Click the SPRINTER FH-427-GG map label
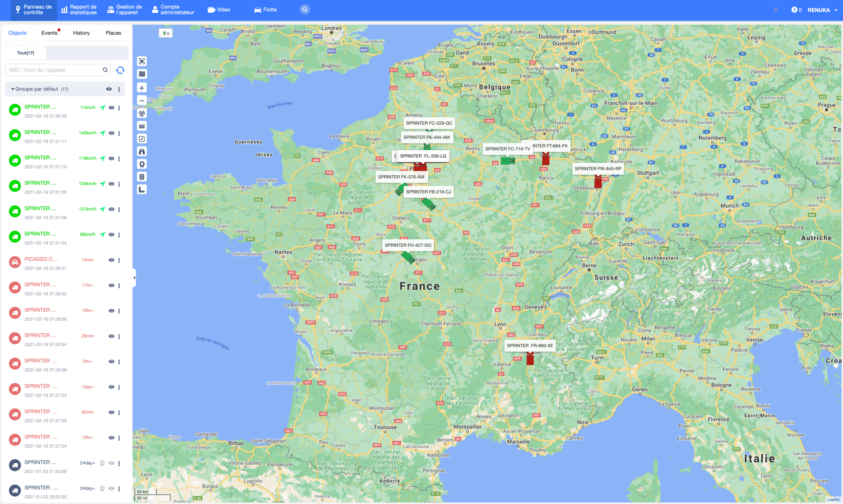 (x=408, y=245)
